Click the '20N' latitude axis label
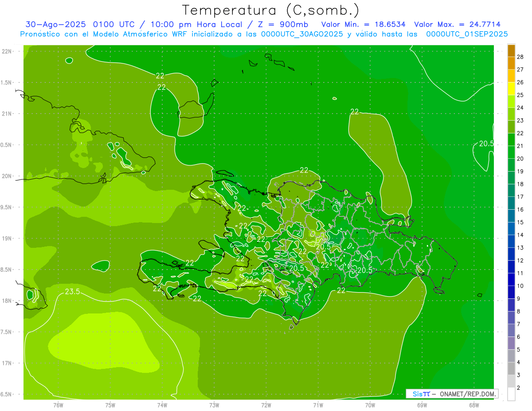The image size is (532, 411). [x=7, y=176]
